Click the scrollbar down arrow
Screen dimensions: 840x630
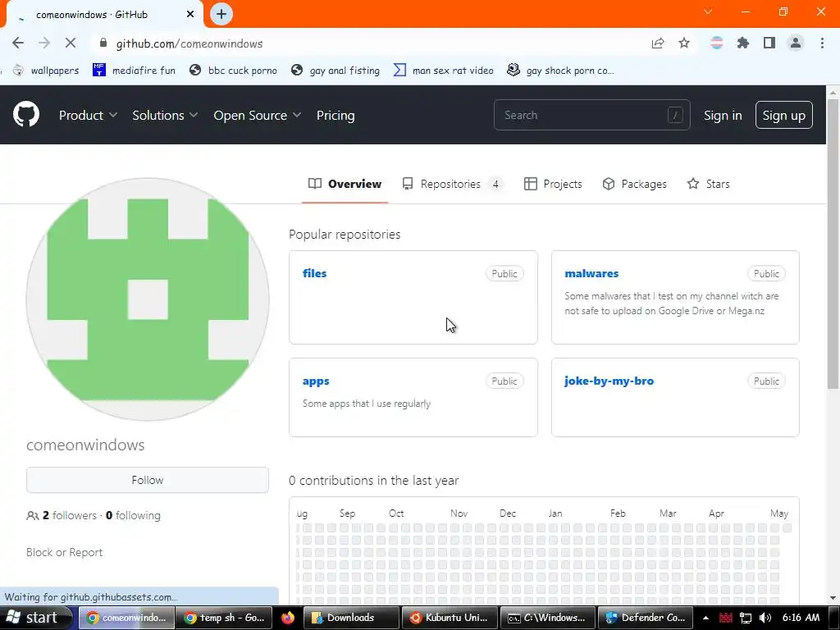coord(833,597)
